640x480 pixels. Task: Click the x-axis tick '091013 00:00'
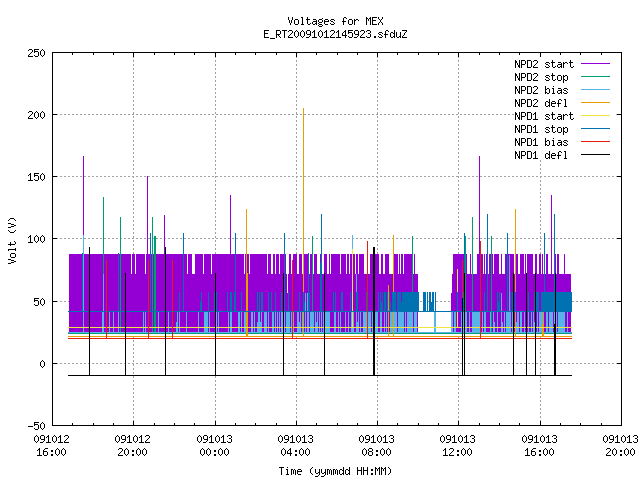[x=214, y=446]
